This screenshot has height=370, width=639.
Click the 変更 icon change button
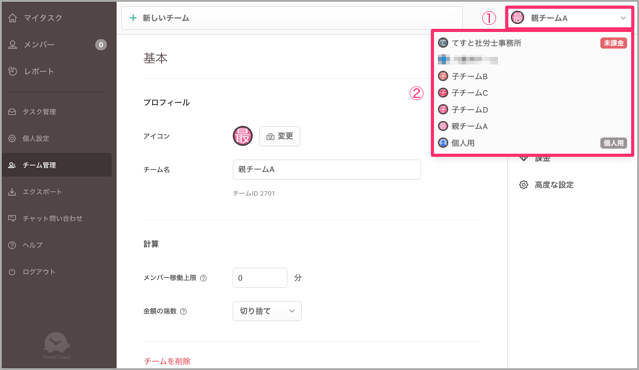coord(280,136)
